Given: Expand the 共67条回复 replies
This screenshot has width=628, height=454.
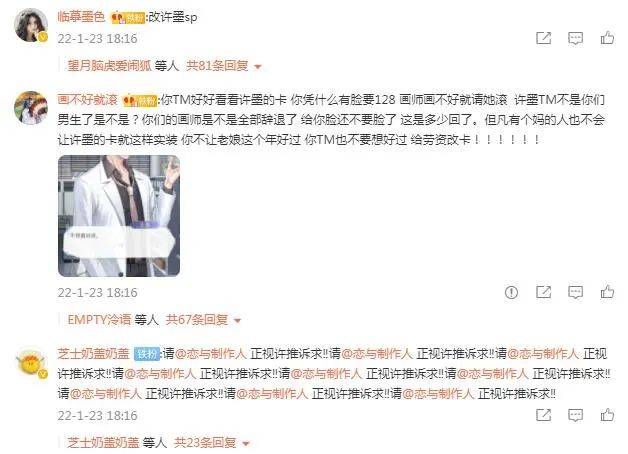Looking at the screenshot, I should [203, 319].
